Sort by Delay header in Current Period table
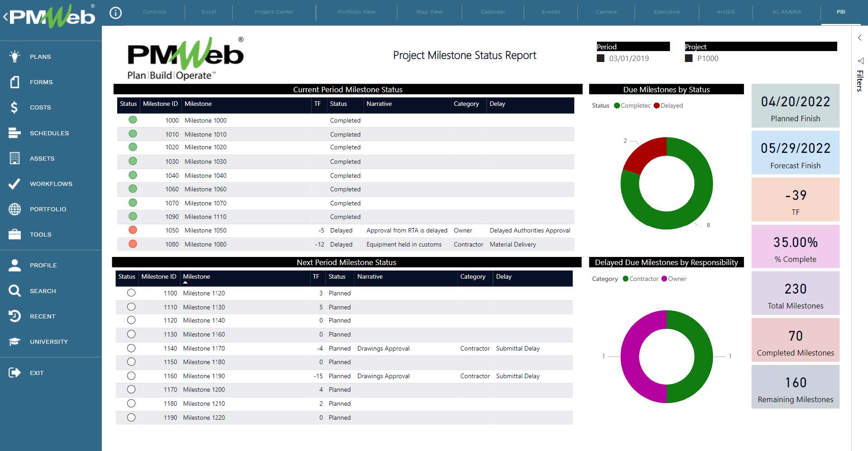Image resolution: width=868 pixels, height=451 pixels. coord(497,104)
